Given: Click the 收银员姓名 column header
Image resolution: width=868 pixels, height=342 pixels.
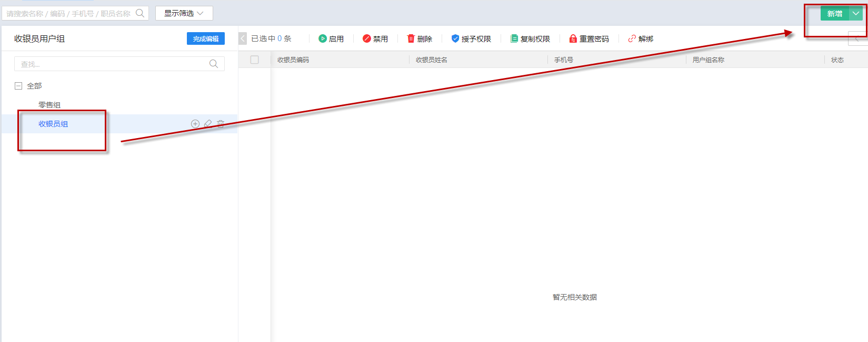Looking at the screenshot, I should [432, 60].
